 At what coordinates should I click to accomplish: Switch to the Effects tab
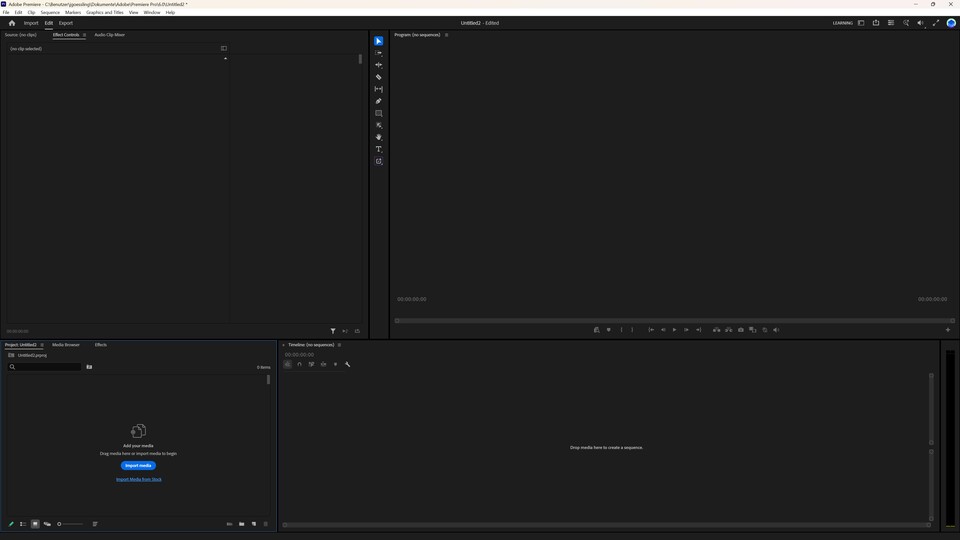[x=100, y=345]
